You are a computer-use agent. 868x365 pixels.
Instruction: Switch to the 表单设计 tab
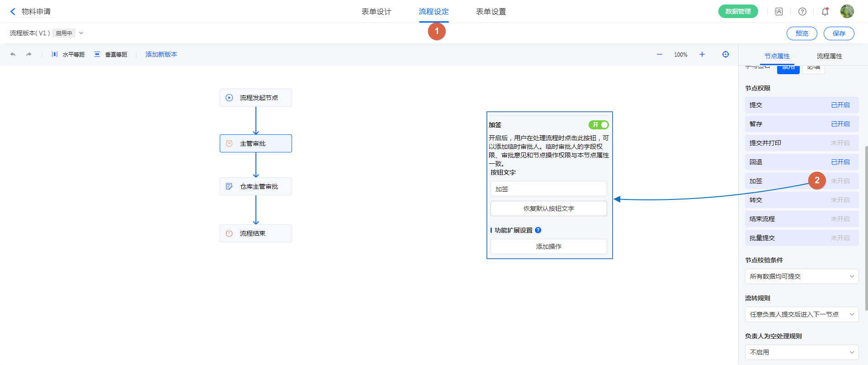click(376, 12)
